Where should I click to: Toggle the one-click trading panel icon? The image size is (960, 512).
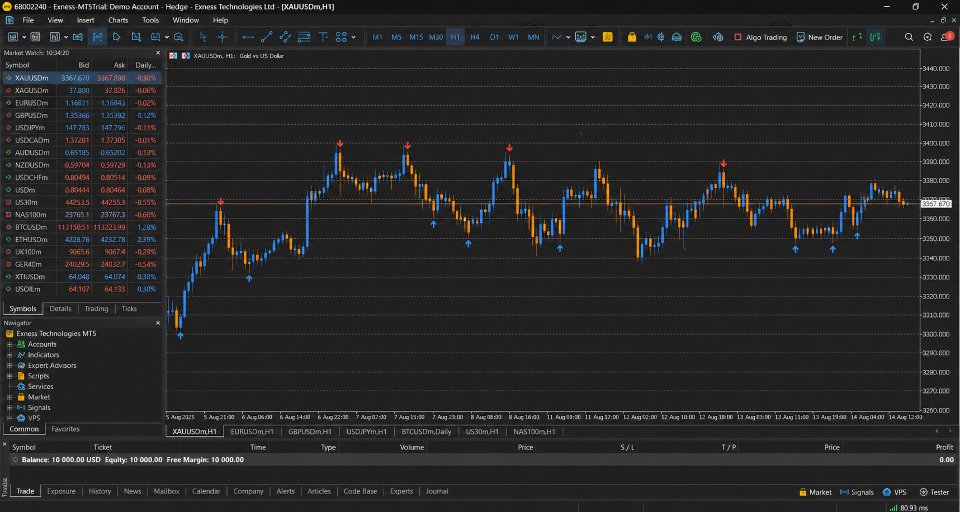tap(876, 37)
